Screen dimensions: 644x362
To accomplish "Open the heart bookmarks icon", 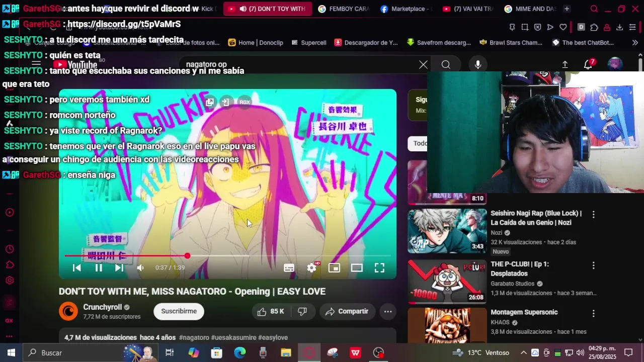I will coord(563,27).
